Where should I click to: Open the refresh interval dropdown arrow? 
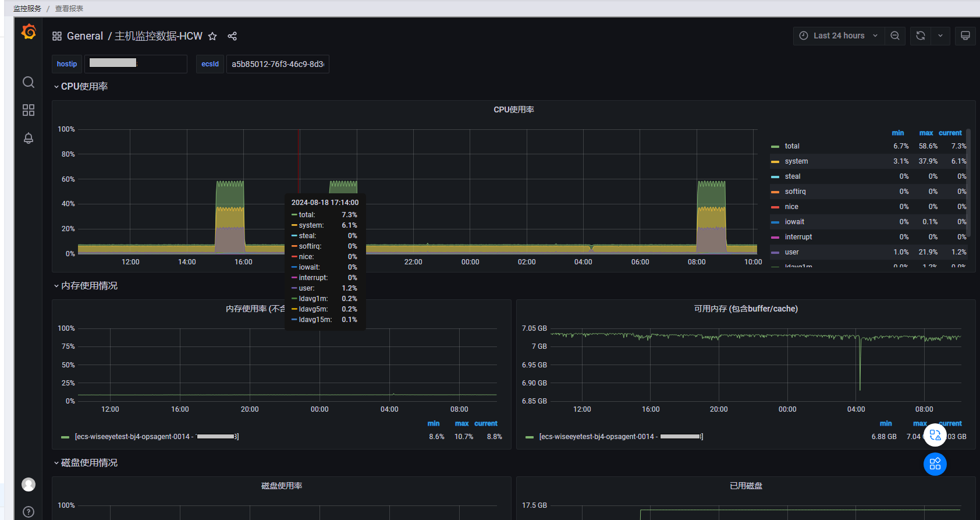tap(940, 36)
